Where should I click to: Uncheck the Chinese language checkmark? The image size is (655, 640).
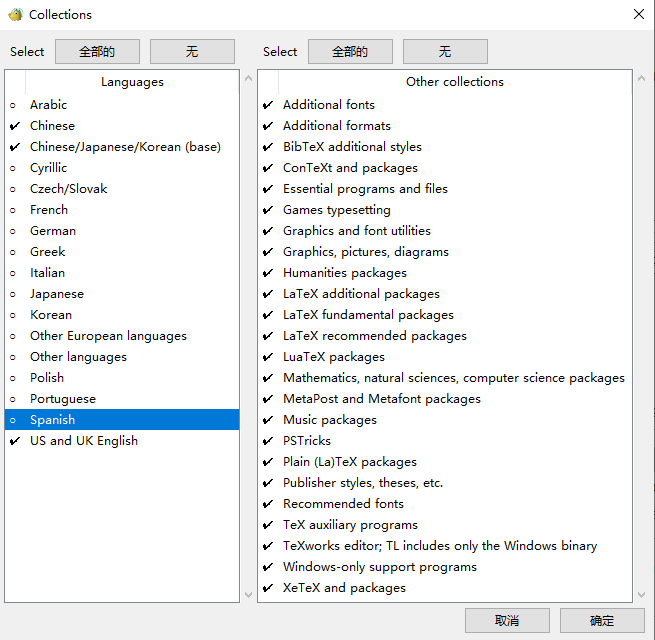(15, 126)
